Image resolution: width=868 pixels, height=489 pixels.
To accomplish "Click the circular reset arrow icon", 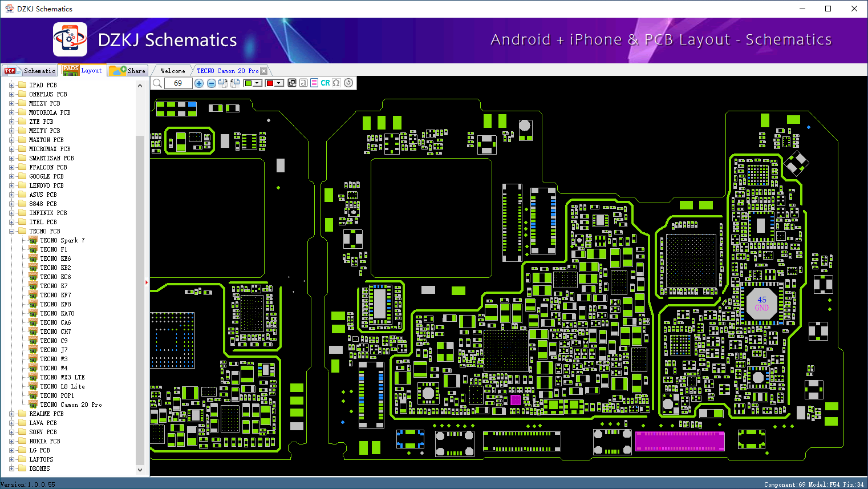I will click(348, 83).
